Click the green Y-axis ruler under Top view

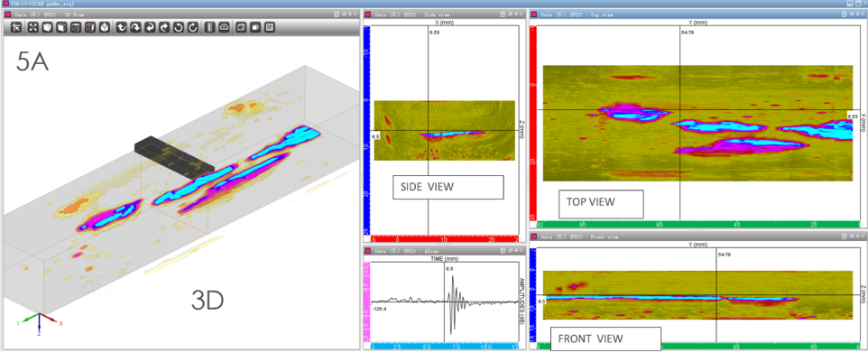click(x=697, y=225)
